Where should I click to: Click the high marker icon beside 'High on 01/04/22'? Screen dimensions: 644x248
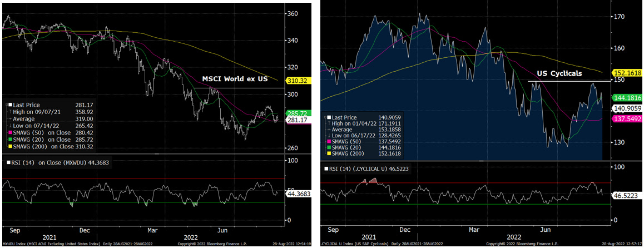tap(329, 123)
